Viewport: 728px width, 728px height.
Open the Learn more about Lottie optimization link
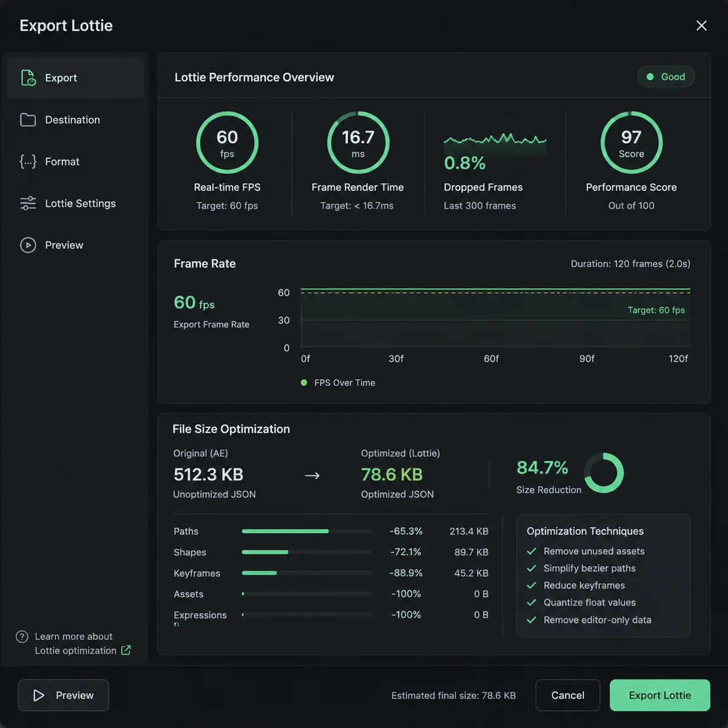76,643
